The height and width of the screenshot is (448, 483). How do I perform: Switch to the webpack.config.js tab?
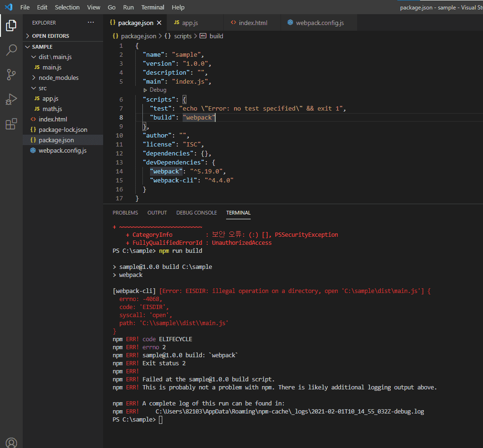tap(319, 23)
